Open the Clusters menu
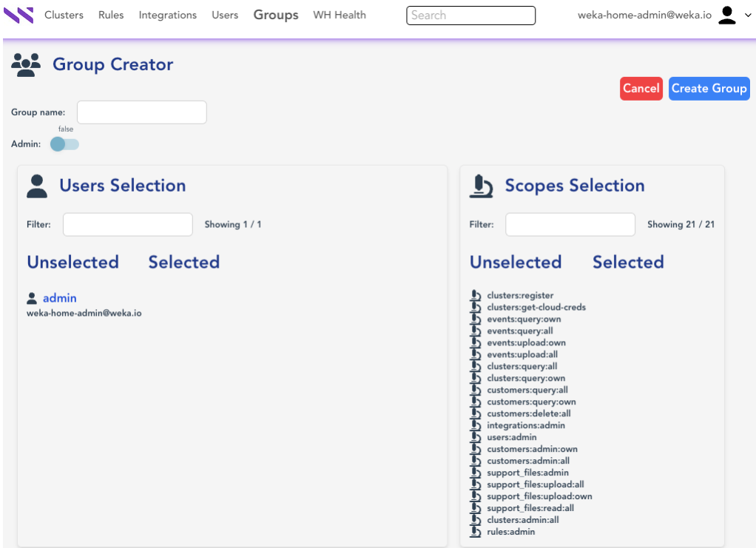This screenshot has height=548, width=756. [64, 15]
